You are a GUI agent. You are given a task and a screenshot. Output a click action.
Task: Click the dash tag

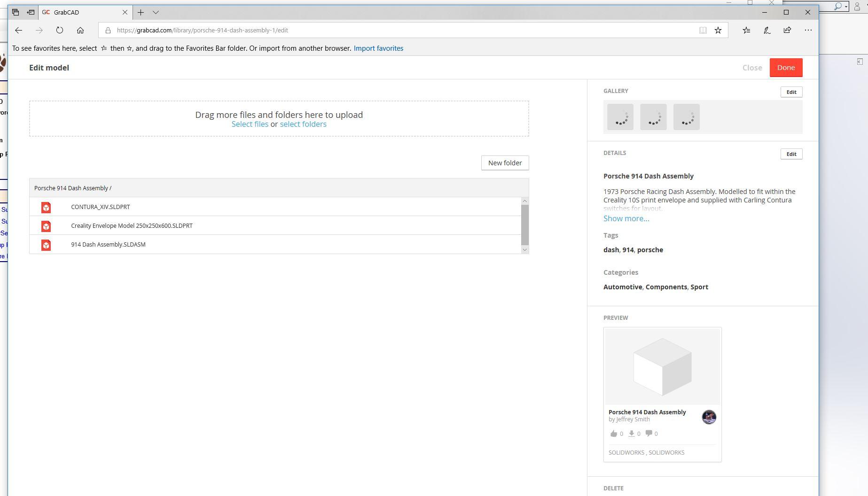(611, 250)
